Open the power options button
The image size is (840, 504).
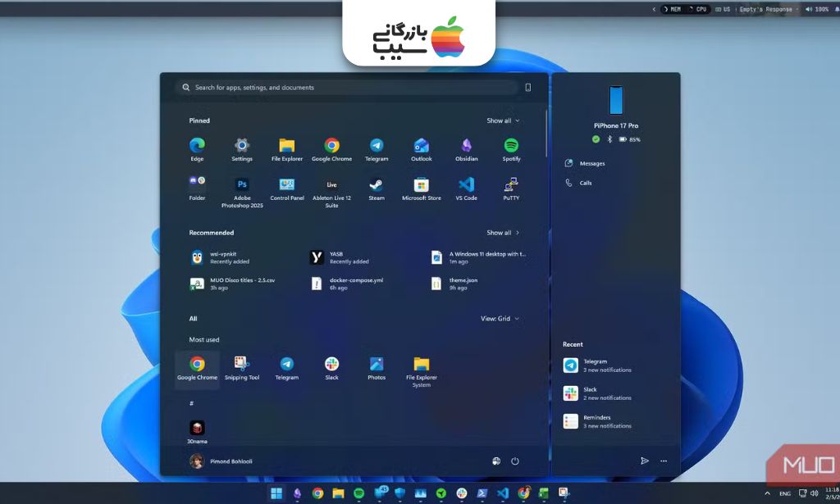515,461
